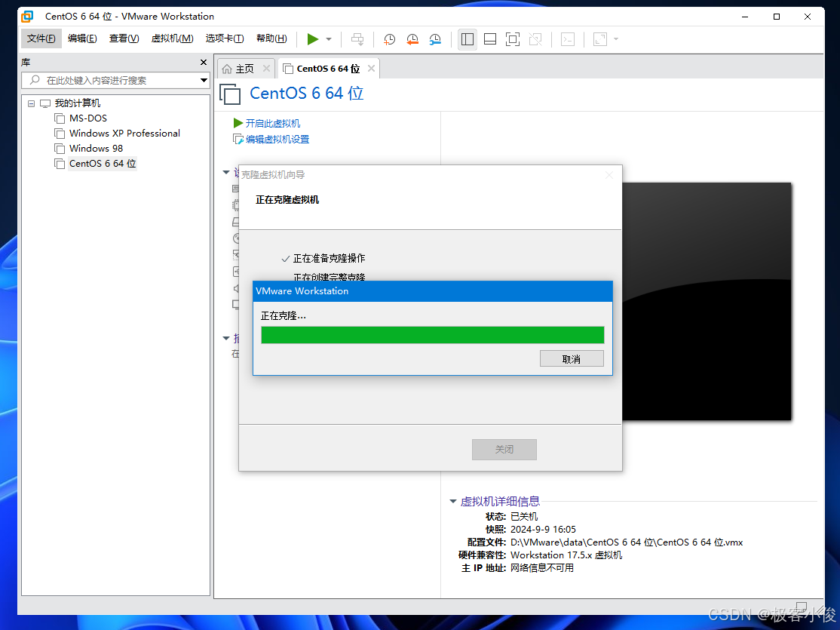Open the snapshot manager icon

coord(435,39)
